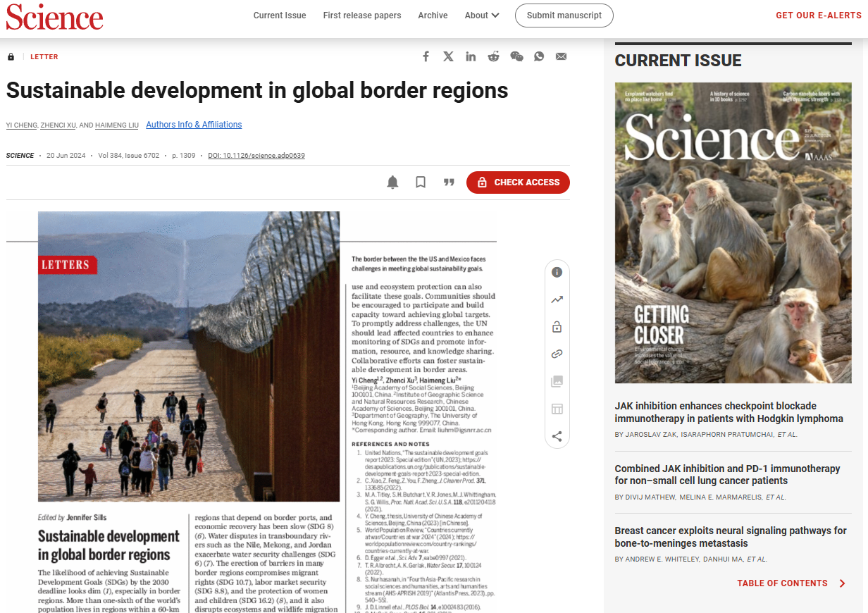This screenshot has width=868, height=613.
Task: Share article on X (Twitter)
Action: click(x=448, y=56)
